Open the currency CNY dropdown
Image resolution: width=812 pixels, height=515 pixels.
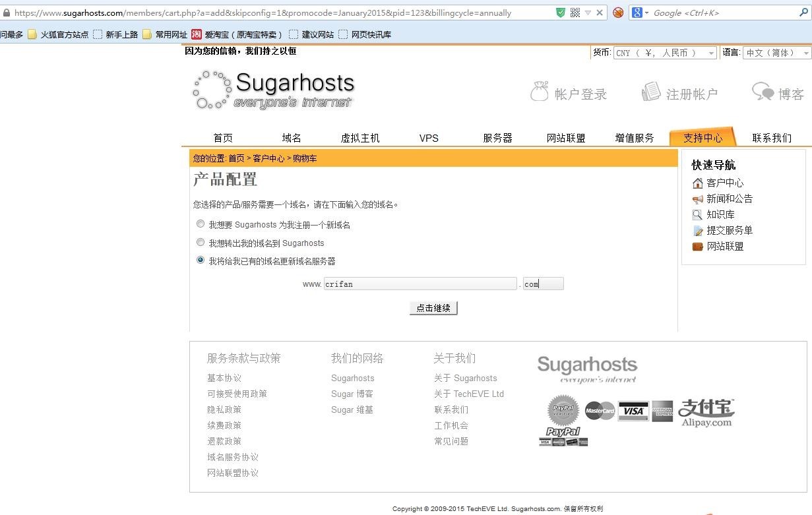coord(665,53)
